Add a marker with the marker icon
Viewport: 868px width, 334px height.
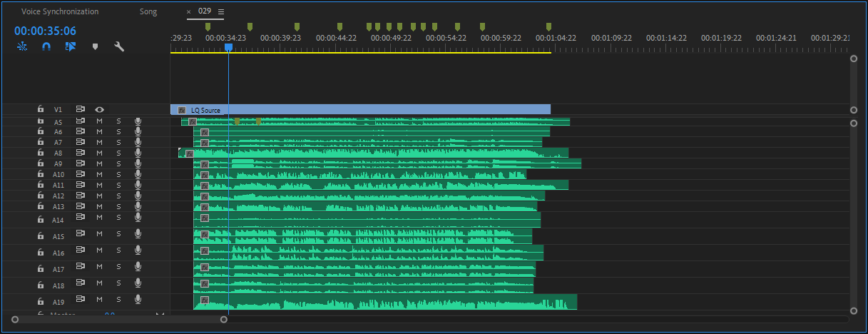(x=95, y=46)
